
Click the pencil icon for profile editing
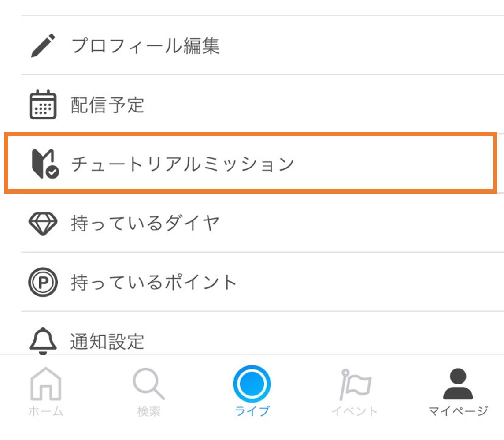point(43,45)
